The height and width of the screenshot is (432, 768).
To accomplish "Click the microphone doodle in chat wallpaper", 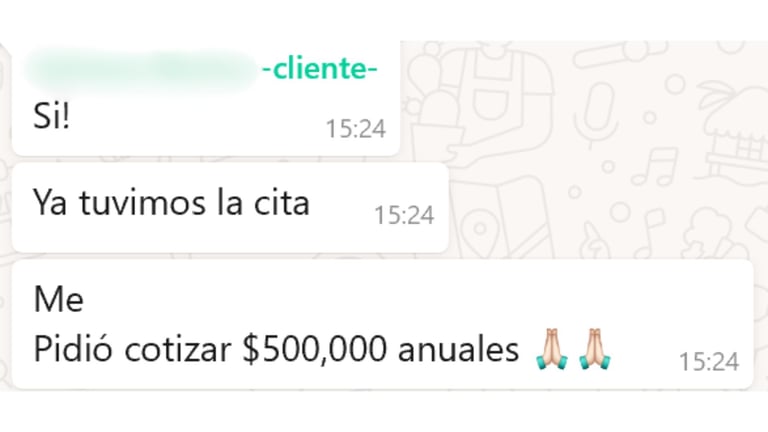I will (x=596, y=115).
